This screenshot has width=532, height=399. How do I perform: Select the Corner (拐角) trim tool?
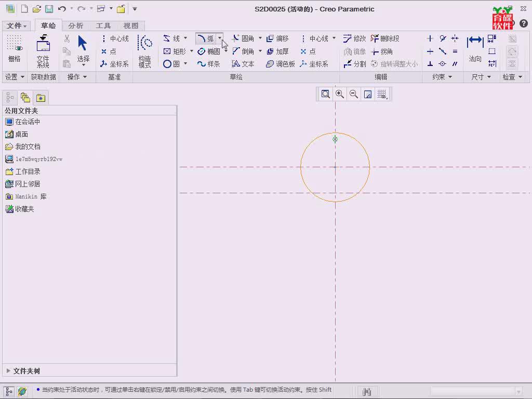click(x=382, y=51)
